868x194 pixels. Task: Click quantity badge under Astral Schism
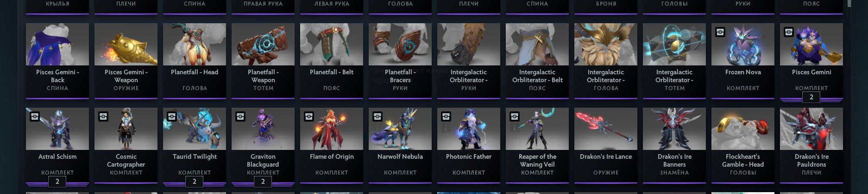[57, 181]
